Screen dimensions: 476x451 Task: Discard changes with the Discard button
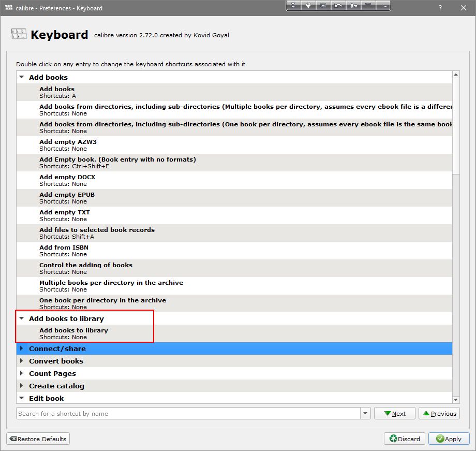tap(405, 439)
